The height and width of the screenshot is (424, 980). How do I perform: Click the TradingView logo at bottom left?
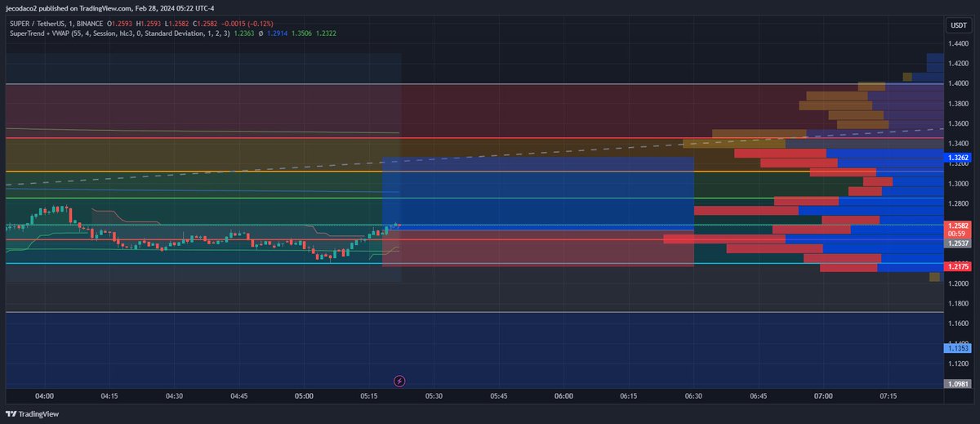[33, 413]
